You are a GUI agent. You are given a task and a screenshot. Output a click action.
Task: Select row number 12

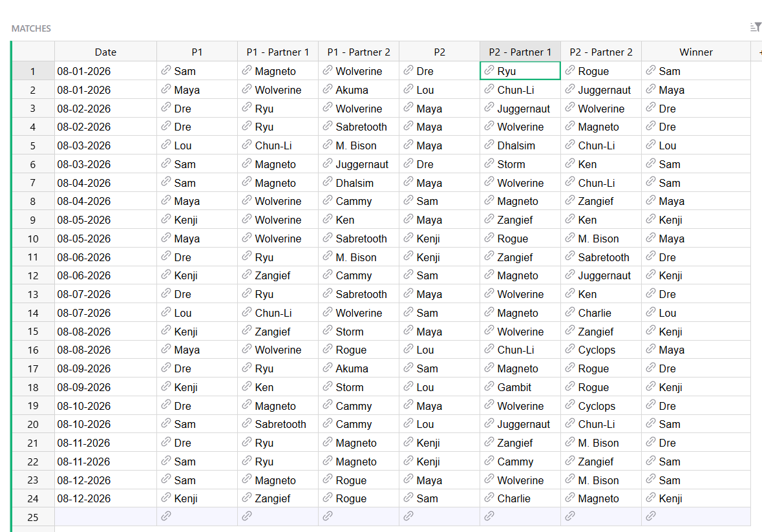pyautogui.click(x=32, y=275)
